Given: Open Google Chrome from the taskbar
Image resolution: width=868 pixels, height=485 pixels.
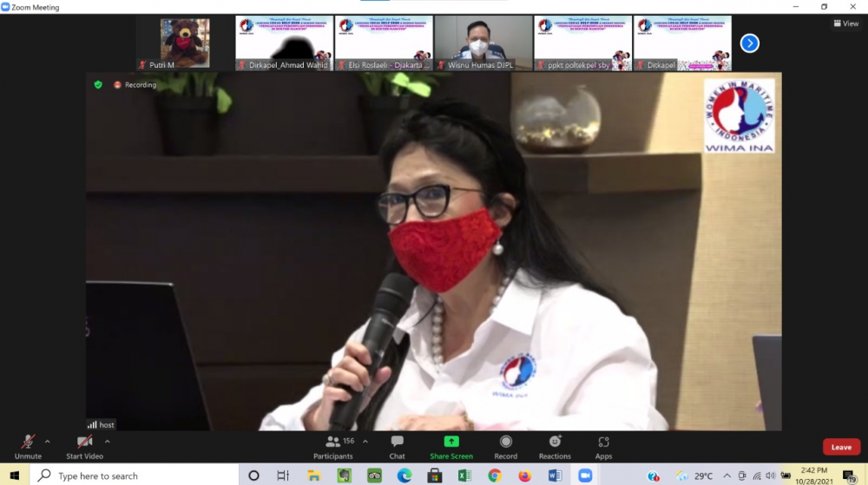Looking at the screenshot, I should point(495,475).
